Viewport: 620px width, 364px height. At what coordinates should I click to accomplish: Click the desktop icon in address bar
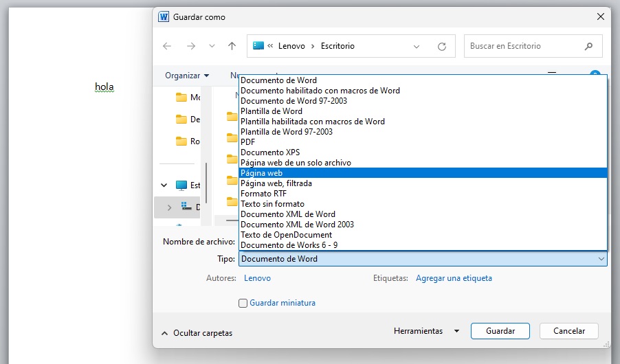click(258, 46)
